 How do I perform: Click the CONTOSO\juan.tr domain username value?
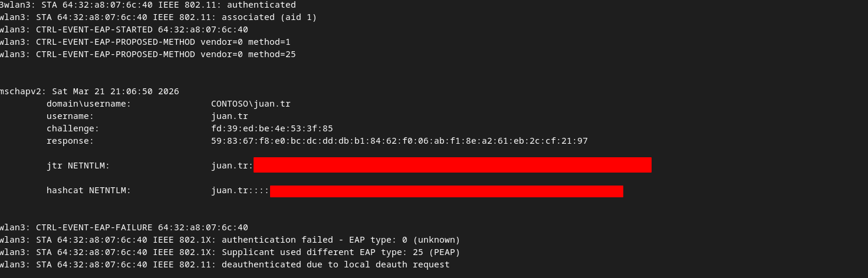point(251,104)
